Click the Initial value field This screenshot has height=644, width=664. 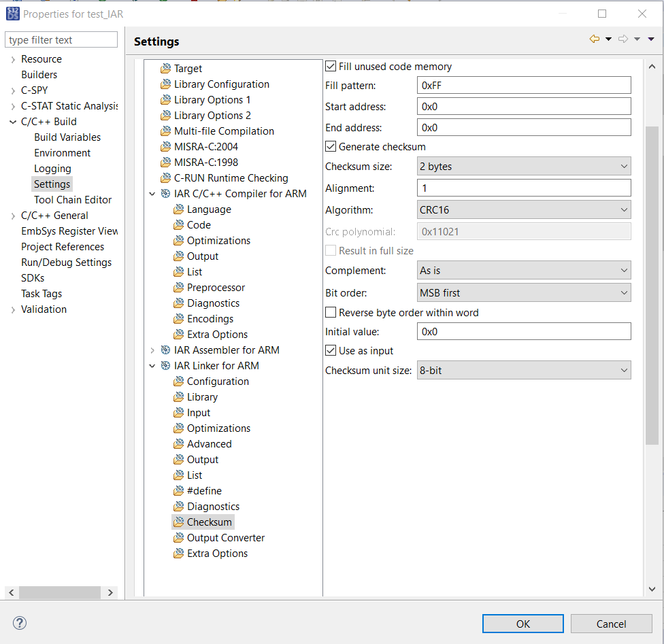(524, 332)
